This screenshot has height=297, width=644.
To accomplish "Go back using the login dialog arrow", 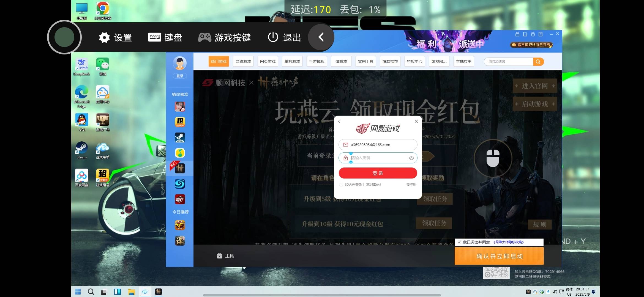I will tap(339, 121).
